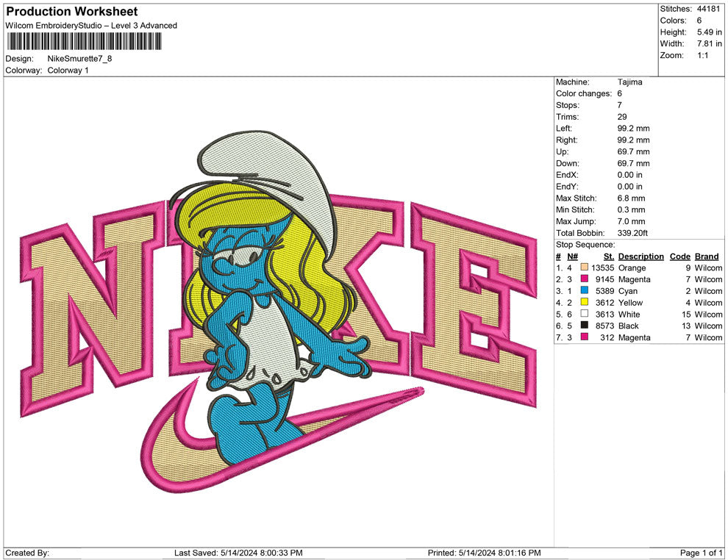Click the 'Description' column header
Viewport: 728px width, 560px height.
click(x=641, y=256)
